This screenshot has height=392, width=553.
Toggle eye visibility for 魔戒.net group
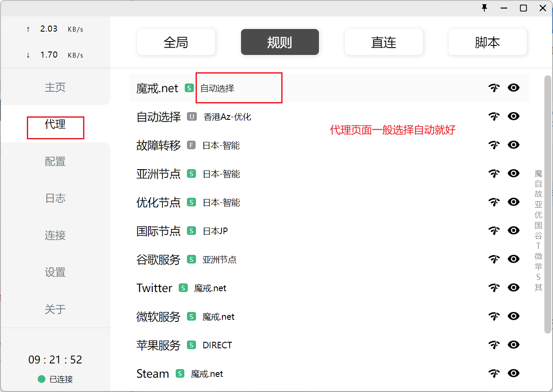pyautogui.click(x=514, y=88)
